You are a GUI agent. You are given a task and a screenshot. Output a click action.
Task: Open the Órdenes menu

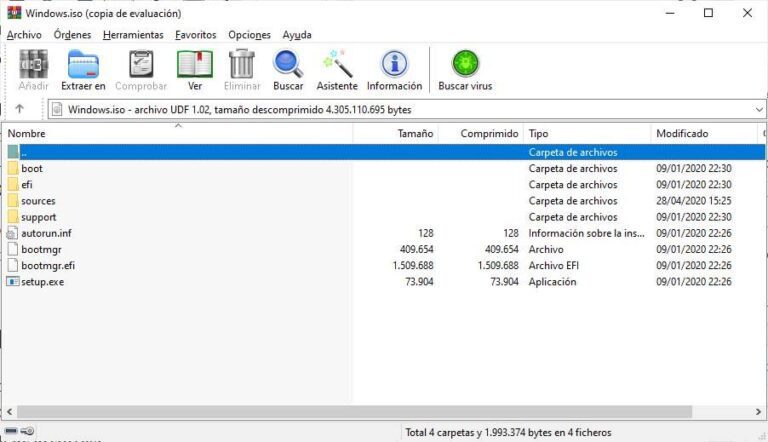pyautogui.click(x=72, y=35)
